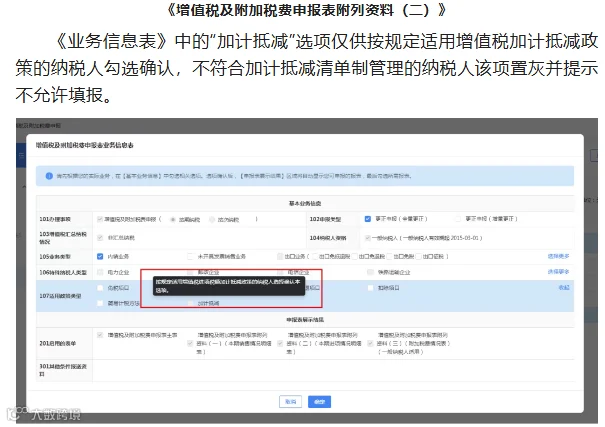Click the 201启用的表单 label
The image size is (605, 427).
57,343
